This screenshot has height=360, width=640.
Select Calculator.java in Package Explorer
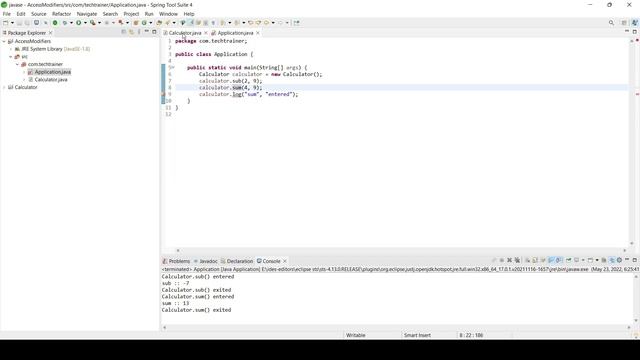pyautogui.click(x=51, y=80)
